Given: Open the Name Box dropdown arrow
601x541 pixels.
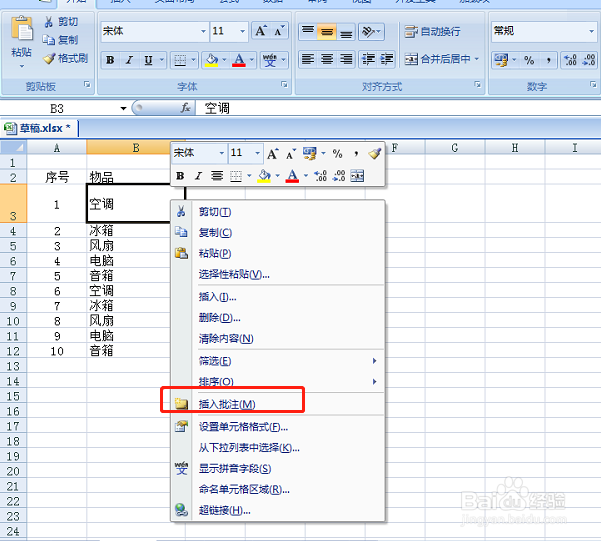Looking at the screenshot, I should 123,109.
